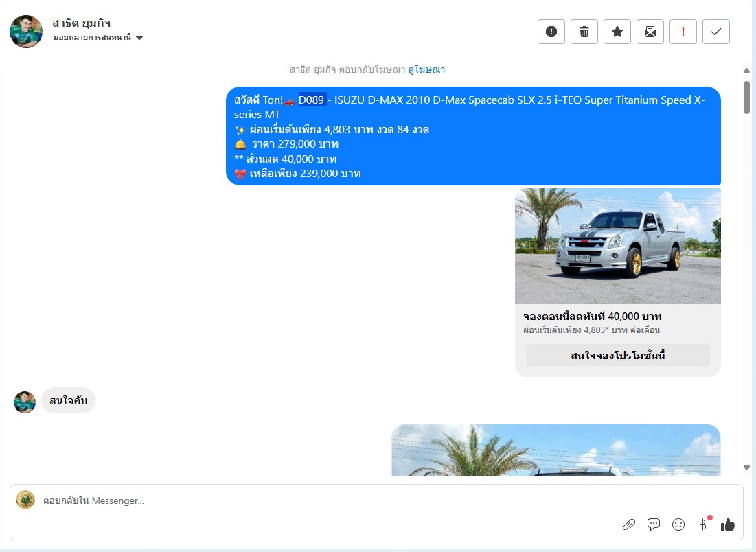Mark conversation as unread envelope icon

point(650,32)
